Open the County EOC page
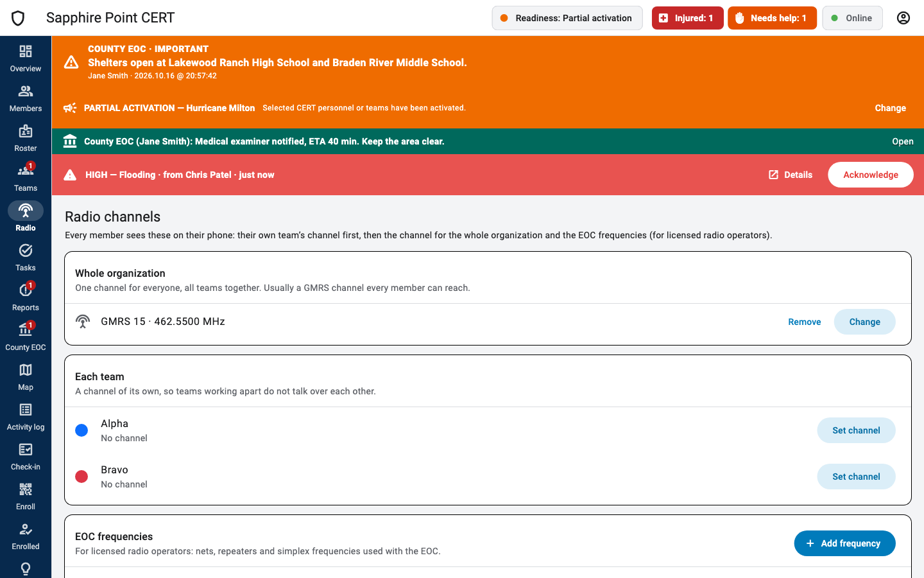 click(26, 337)
